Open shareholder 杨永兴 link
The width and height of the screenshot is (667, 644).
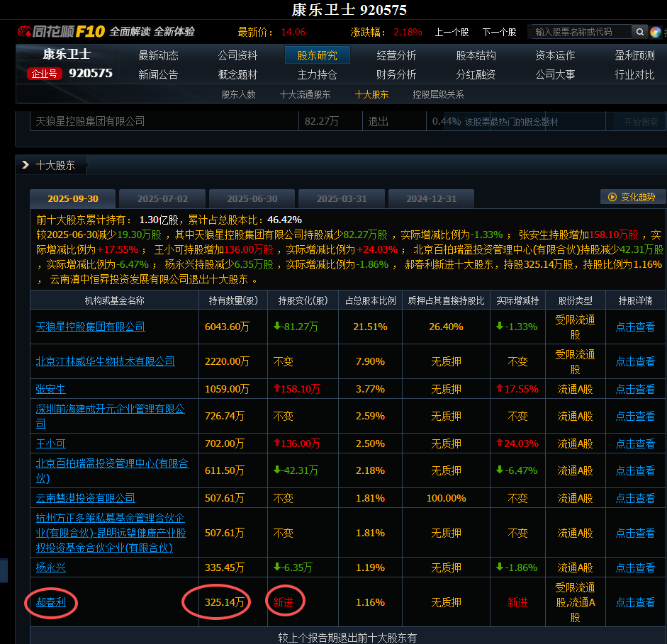pos(50,567)
